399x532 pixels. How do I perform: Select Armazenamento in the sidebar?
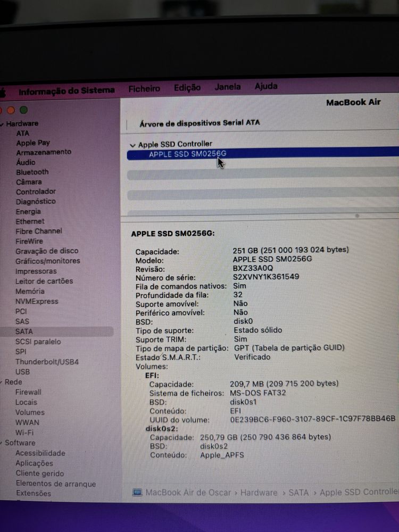[44, 152]
